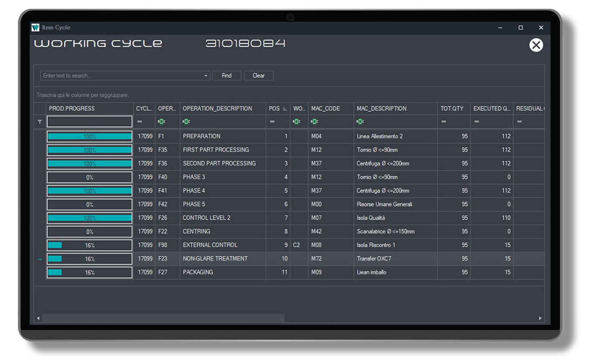Viewport: 596px width, 364px height.
Task: Click the equals filter icon under EXECUTED Q
Action: point(477,122)
